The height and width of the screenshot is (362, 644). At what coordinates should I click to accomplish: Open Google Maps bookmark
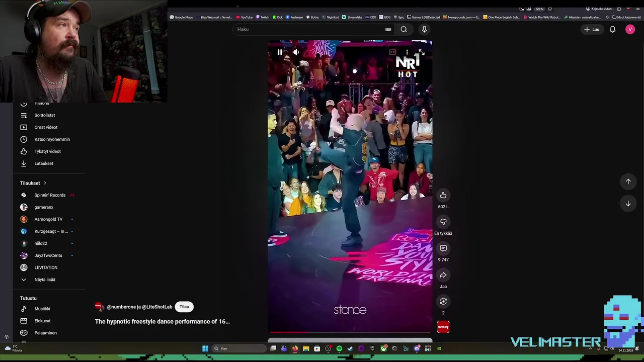(181, 17)
